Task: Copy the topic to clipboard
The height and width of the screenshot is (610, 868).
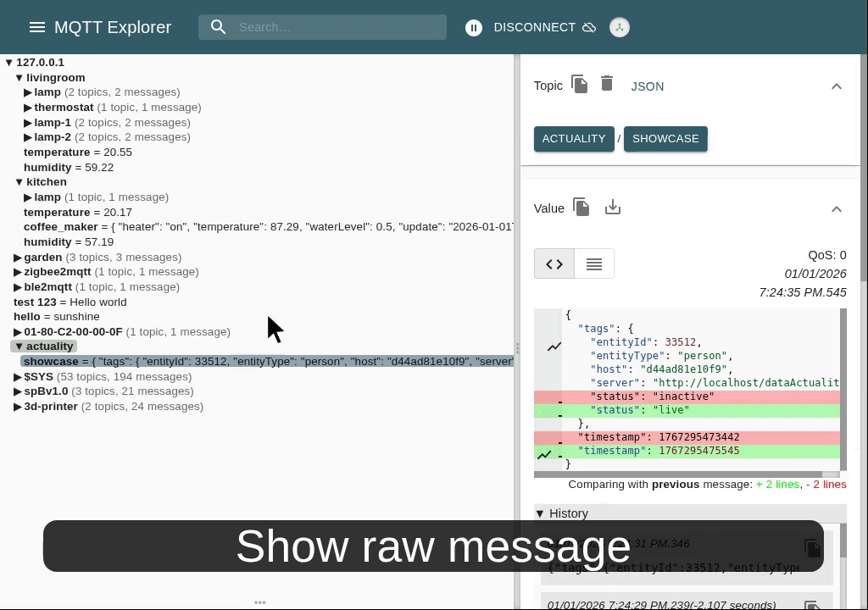Action: [x=580, y=84]
